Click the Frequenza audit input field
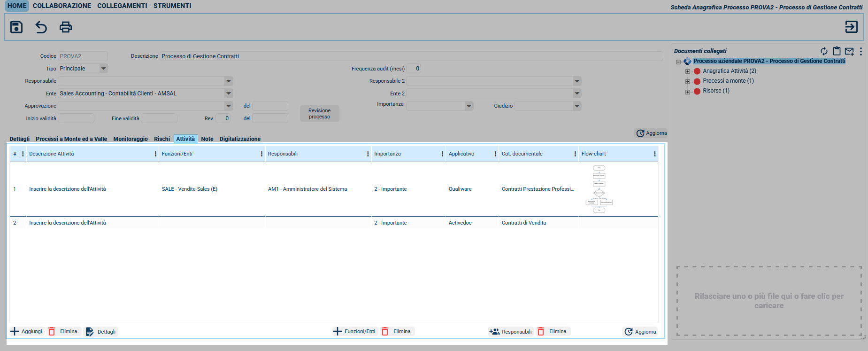Screen dimensions: 868x351 pos(414,69)
